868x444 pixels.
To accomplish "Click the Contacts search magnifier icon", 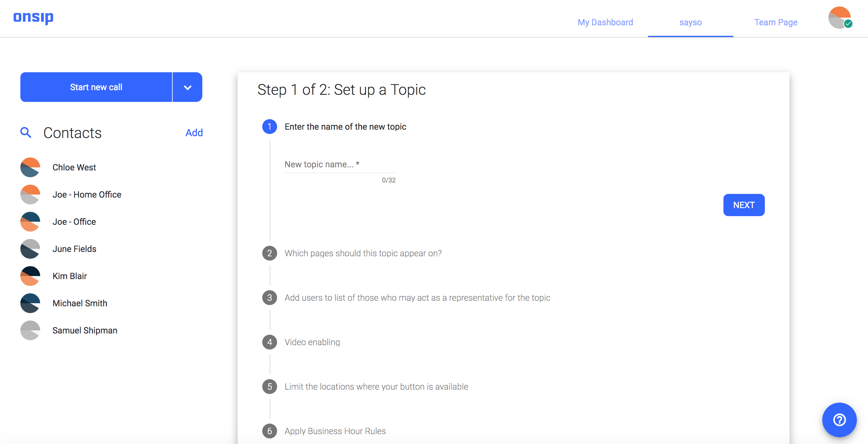I will 26,133.
